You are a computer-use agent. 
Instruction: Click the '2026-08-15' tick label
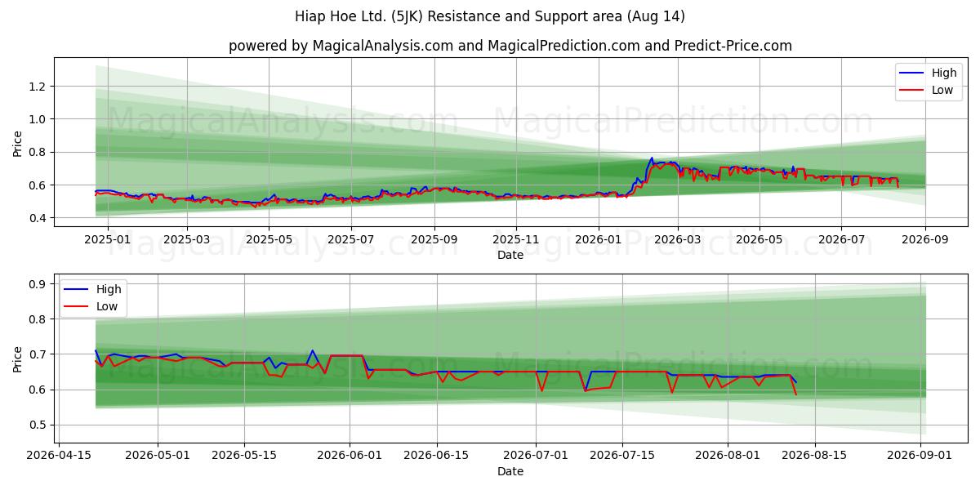[813, 456]
